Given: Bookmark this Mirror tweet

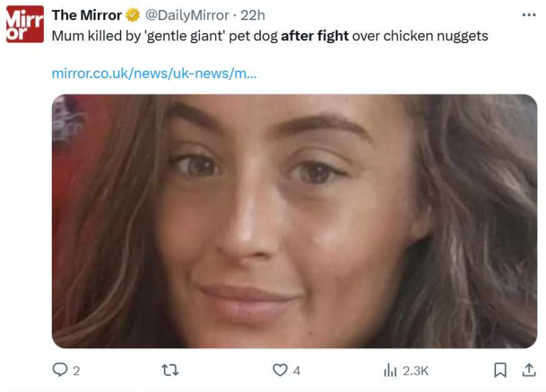Looking at the screenshot, I should click(500, 370).
